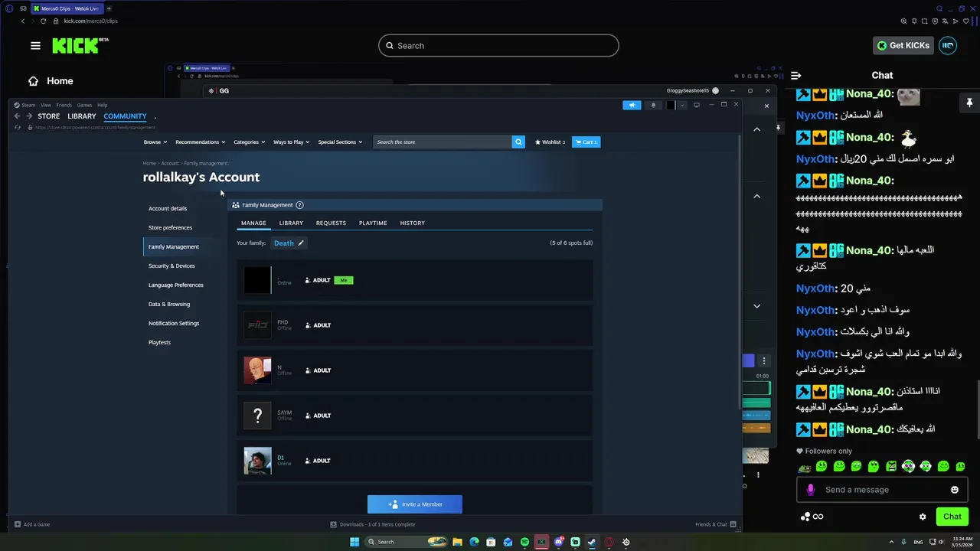Switch to the LIBRARY family tab
Viewport: 980px width, 551px height.
[x=291, y=223]
